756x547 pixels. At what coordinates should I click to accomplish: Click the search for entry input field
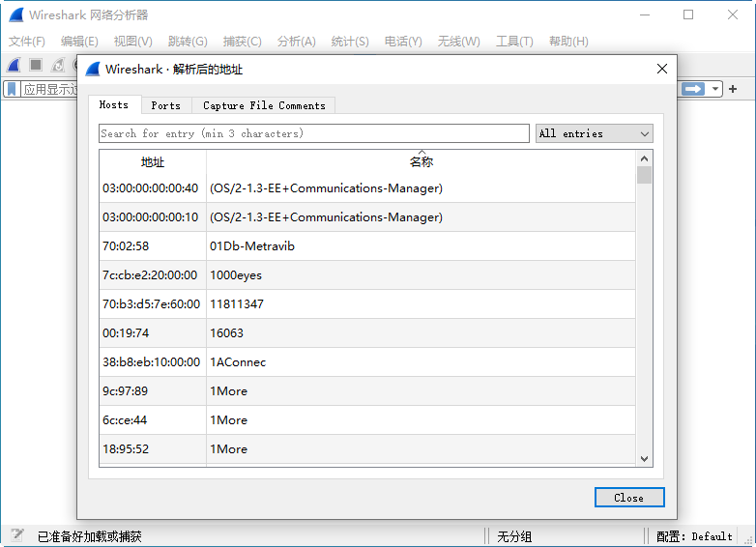314,133
